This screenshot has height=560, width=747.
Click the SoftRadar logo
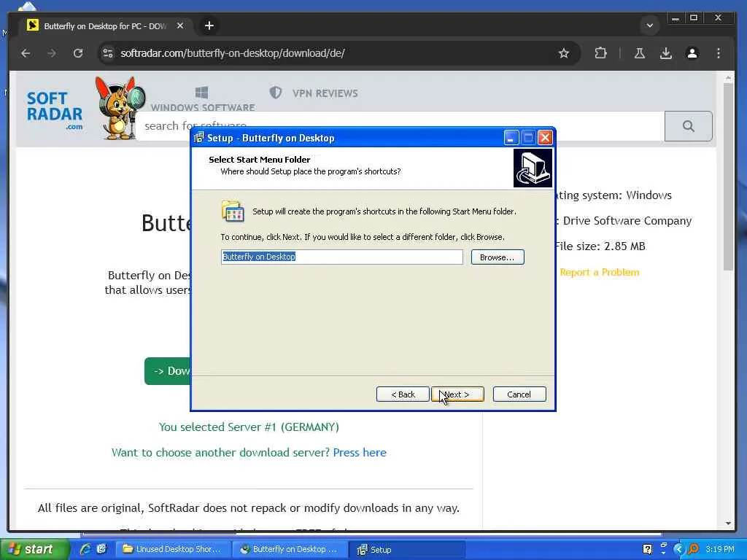point(54,111)
